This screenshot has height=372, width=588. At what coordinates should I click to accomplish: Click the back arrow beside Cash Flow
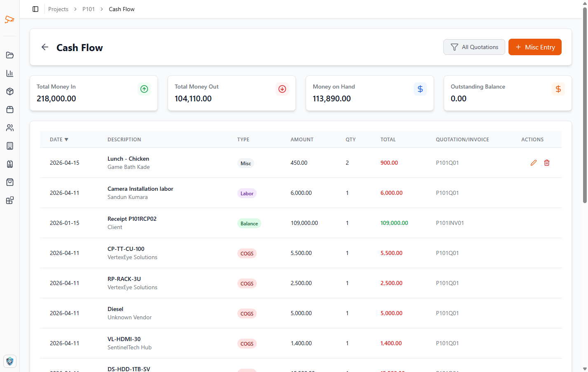point(45,47)
